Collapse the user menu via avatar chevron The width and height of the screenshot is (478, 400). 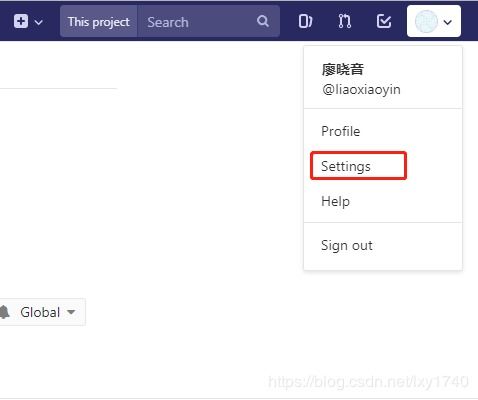coord(448,22)
